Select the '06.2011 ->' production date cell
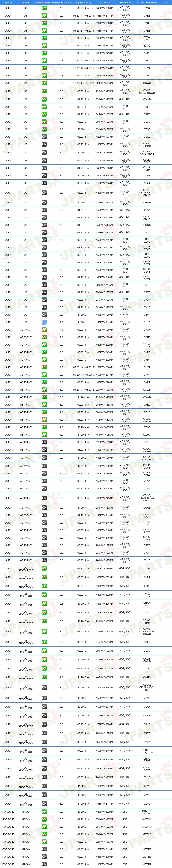This screenshot has height=868, width=172. point(84,337)
